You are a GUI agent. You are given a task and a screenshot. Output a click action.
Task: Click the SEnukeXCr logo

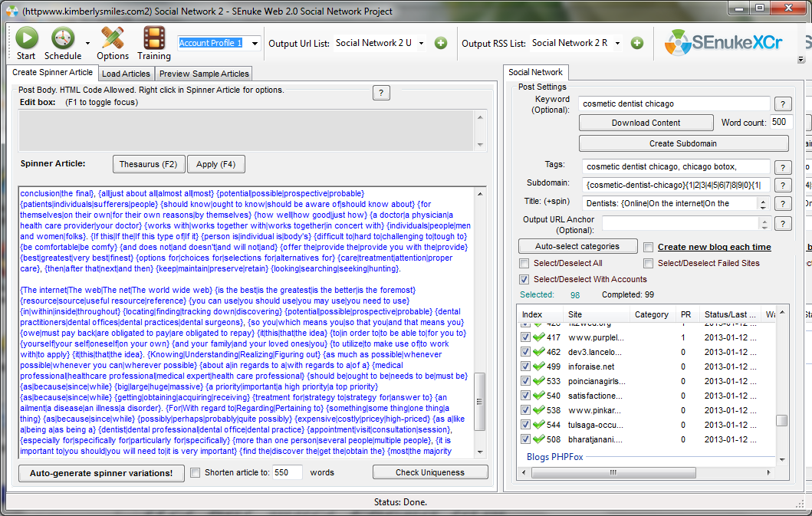tap(724, 42)
